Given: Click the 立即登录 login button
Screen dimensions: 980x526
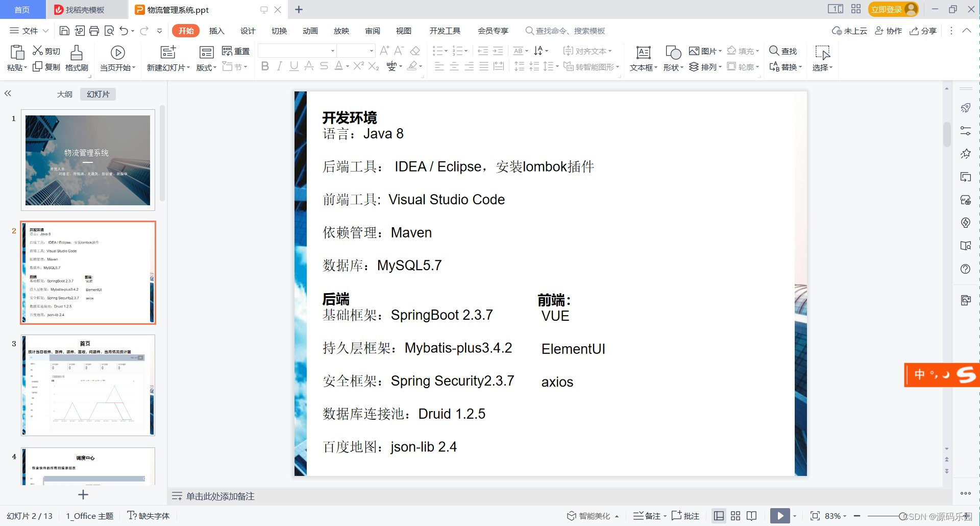Looking at the screenshot, I should pos(887,9).
